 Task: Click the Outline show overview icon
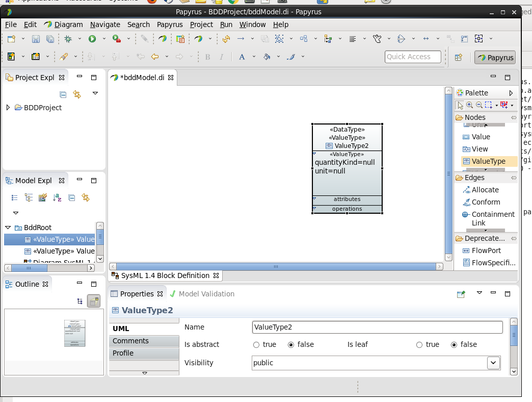coord(94,301)
